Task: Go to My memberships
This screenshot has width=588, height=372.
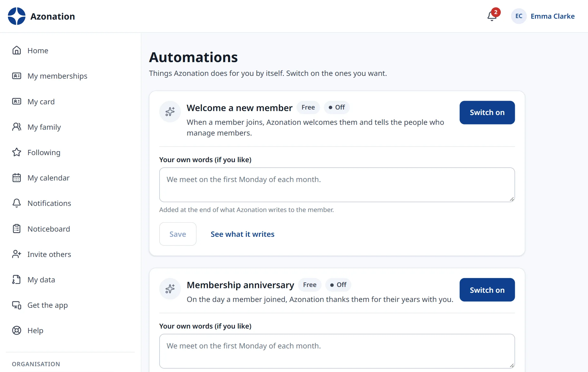Action: (70, 76)
